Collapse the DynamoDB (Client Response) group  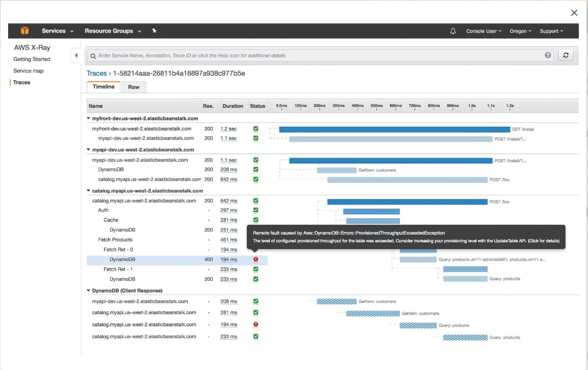tap(89, 291)
